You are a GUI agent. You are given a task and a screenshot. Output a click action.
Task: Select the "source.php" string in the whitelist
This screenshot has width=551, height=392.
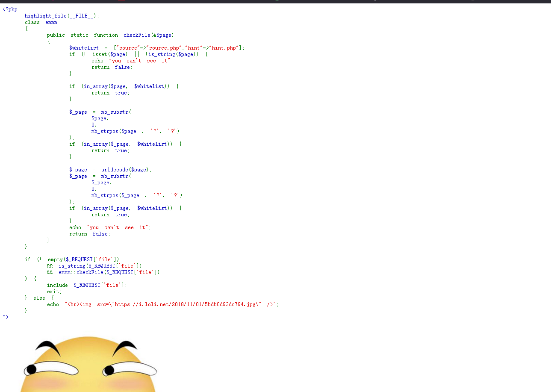tap(164, 48)
